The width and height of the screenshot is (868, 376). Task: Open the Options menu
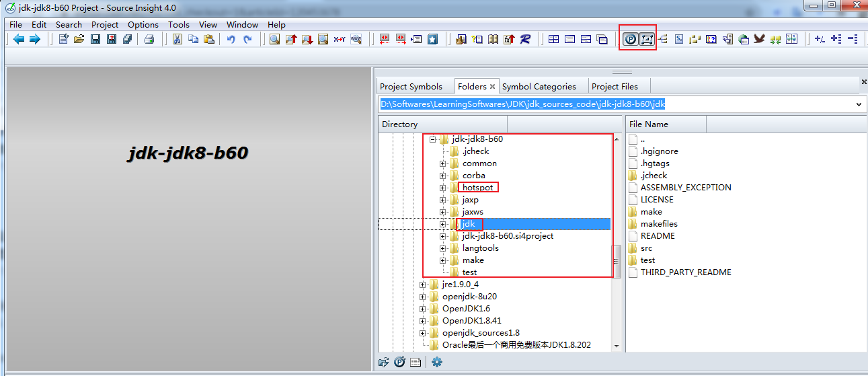click(143, 24)
